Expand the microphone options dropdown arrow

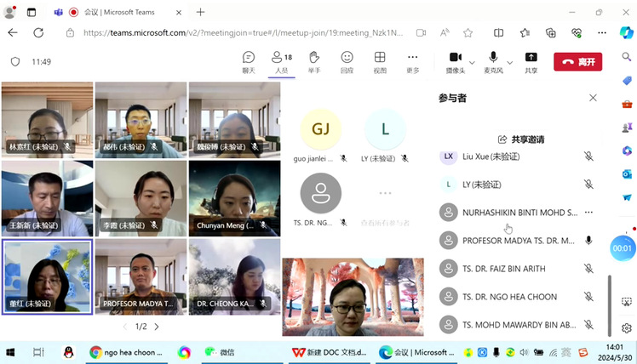pos(510,61)
